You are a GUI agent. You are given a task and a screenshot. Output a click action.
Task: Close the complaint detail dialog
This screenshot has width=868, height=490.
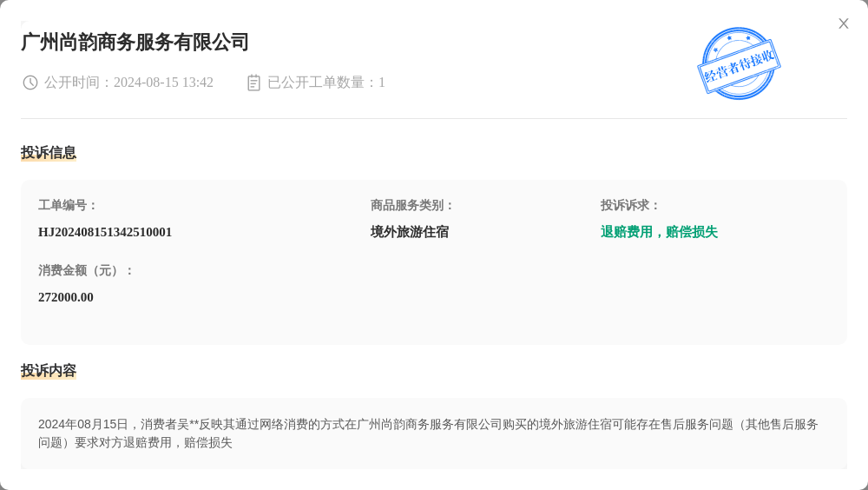(843, 23)
